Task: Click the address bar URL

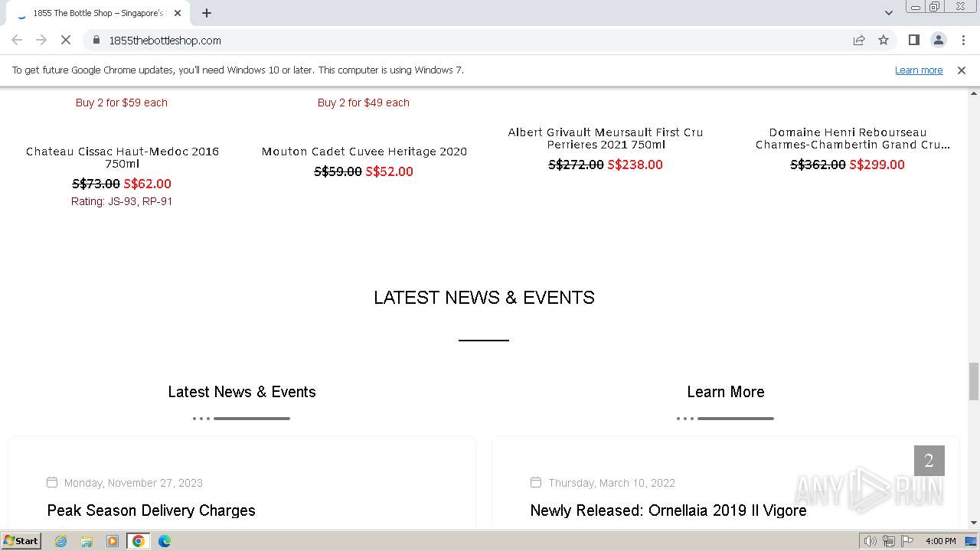Action: point(165,40)
